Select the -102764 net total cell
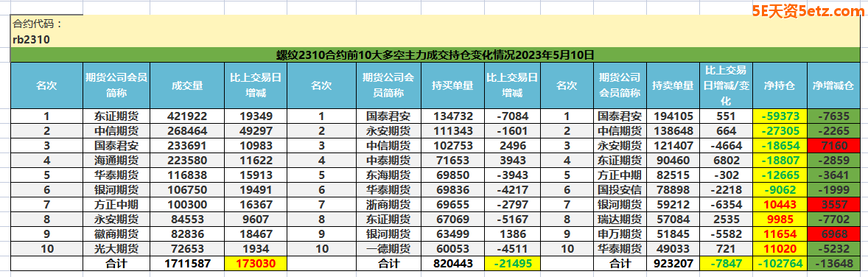Image resolution: width=868 pixels, height=277 pixels. [780, 263]
